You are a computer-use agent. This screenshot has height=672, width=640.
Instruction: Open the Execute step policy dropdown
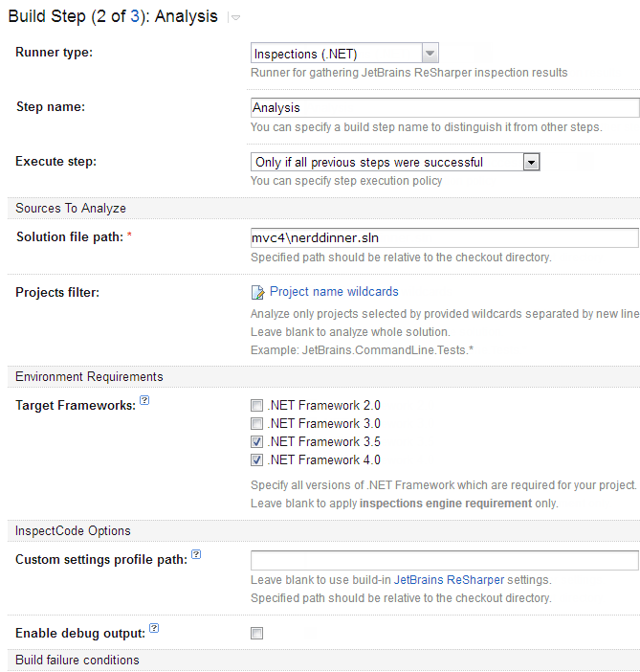pos(532,162)
